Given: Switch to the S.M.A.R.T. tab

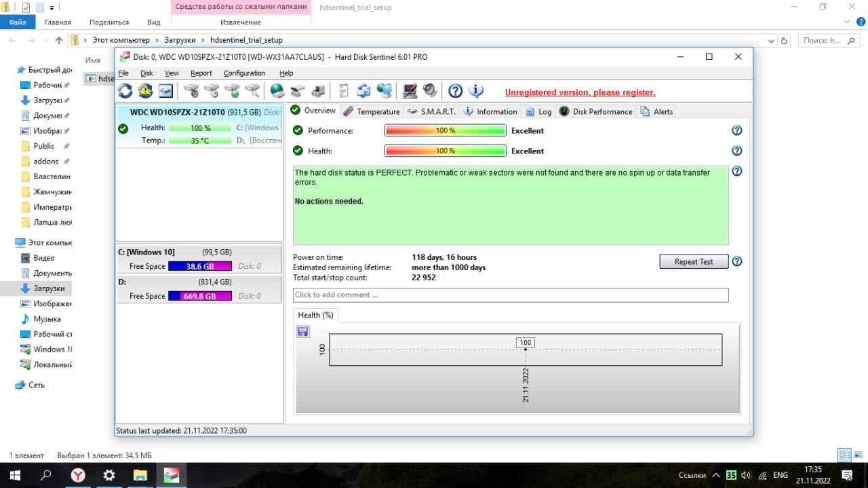Looking at the screenshot, I should (x=431, y=111).
